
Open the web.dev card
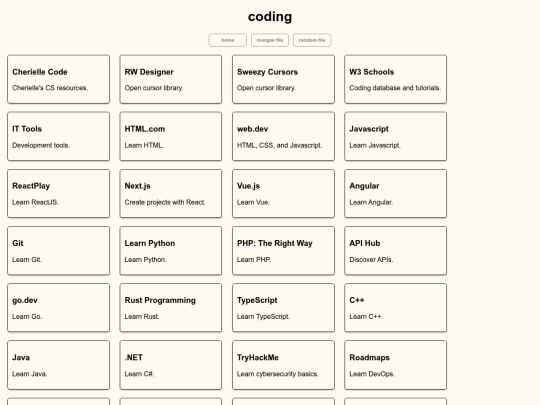(x=283, y=136)
